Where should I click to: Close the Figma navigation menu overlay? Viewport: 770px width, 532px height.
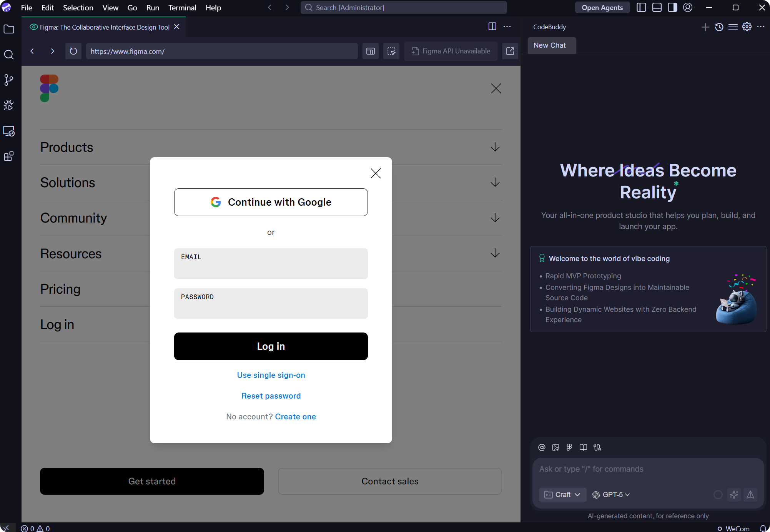pyautogui.click(x=496, y=88)
